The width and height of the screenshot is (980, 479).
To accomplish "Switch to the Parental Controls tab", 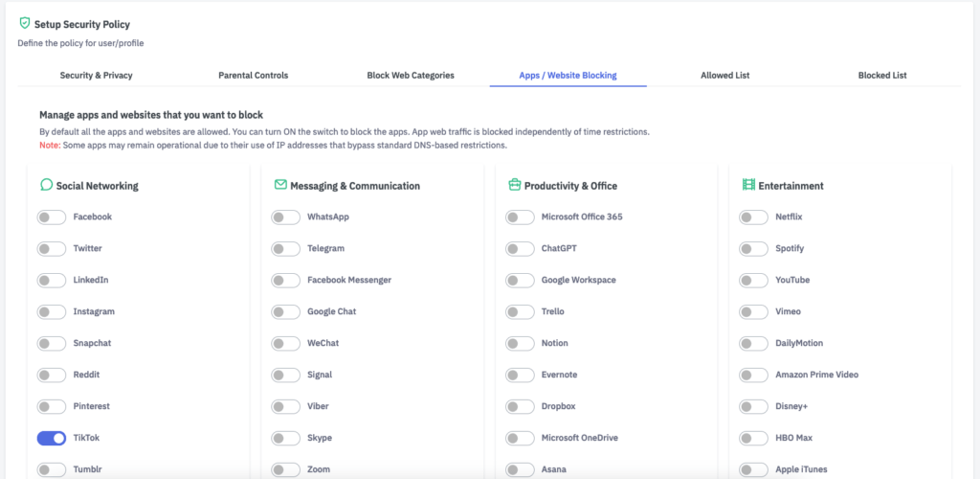I will [x=253, y=75].
